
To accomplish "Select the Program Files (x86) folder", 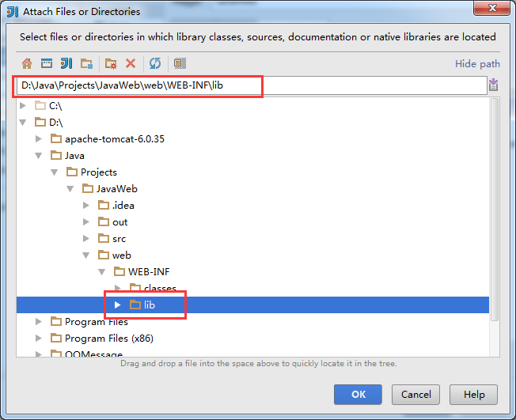I will [109, 338].
